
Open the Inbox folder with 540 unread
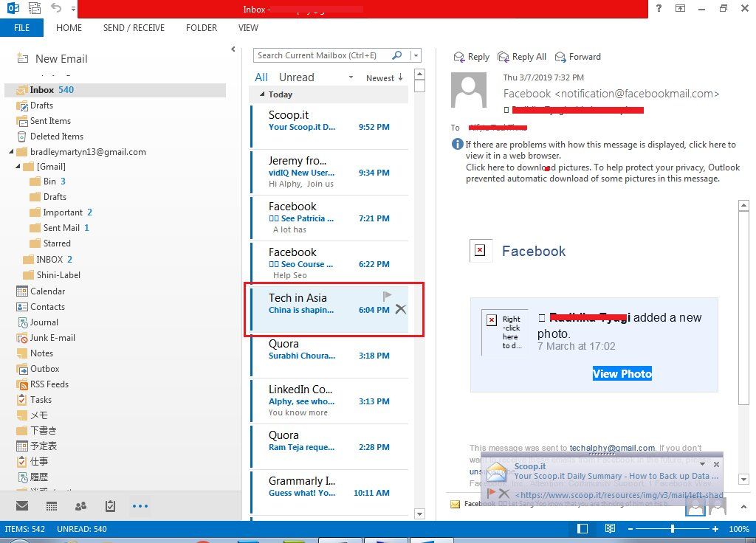coord(114,89)
